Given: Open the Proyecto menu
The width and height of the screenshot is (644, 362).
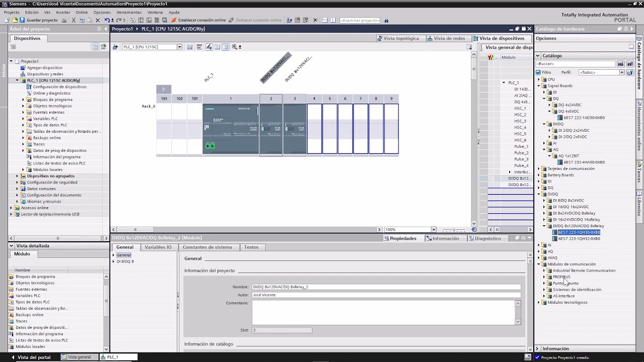Looking at the screenshot, I should [x=12, y=12].
